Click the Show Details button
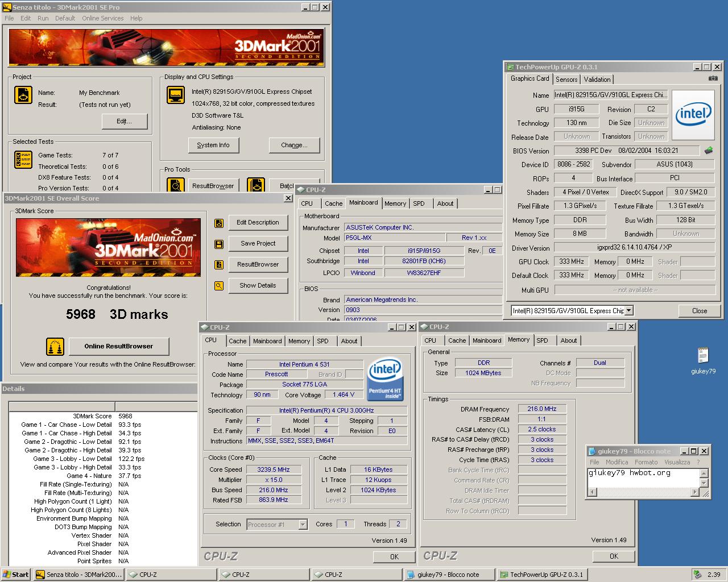728x582 pixels. click(x=258, y=286)
